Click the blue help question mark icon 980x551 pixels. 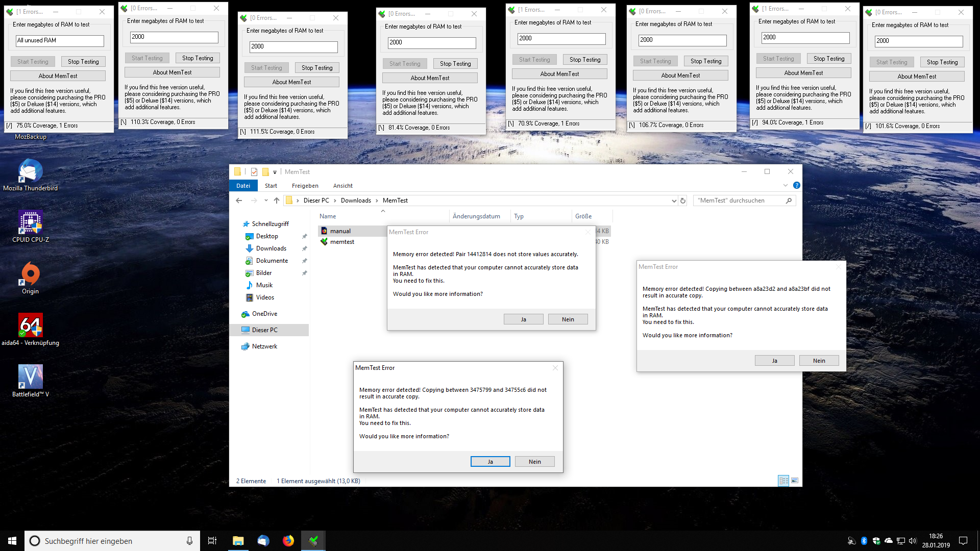click(x=796, y=185)
